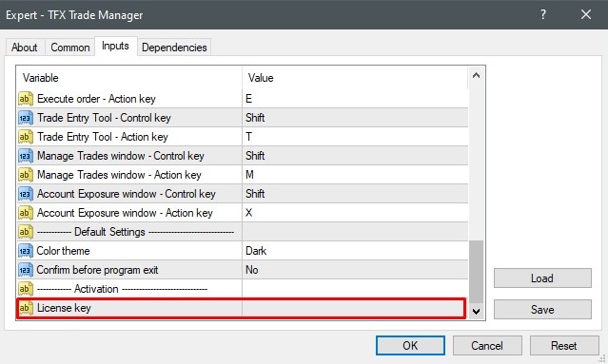
Task: Select 'Trade Entry Tool - Control key' variable label
Action: (x=104, y=118)
